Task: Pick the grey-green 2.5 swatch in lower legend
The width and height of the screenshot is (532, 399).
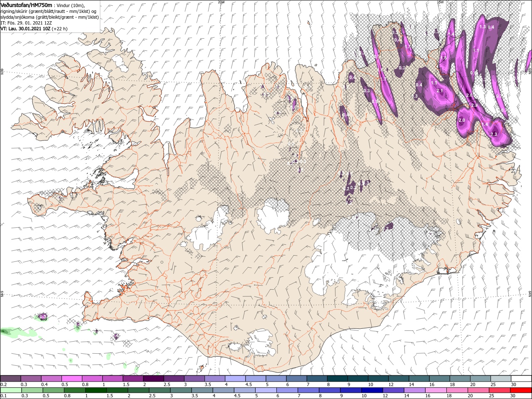Action: tap(159, 390)
